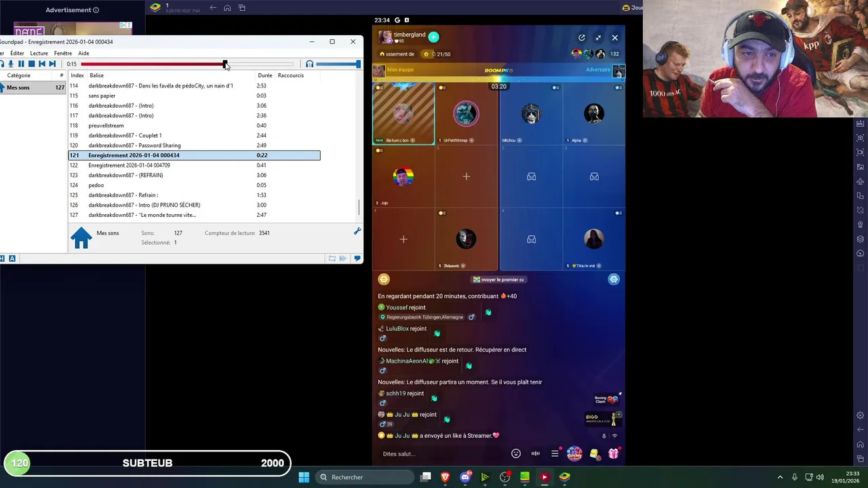Sort by Index column header
This screenshot has width=868, height=488.
pyautogui.click(x=77, y=75)
